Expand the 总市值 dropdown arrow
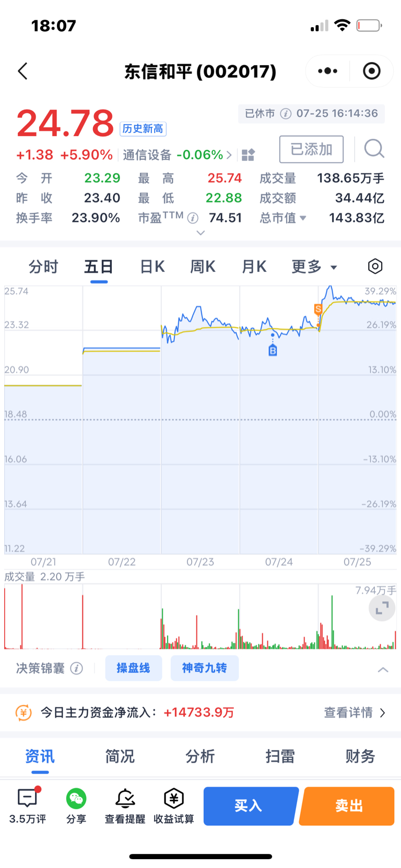401x868 pixels. 303,218
